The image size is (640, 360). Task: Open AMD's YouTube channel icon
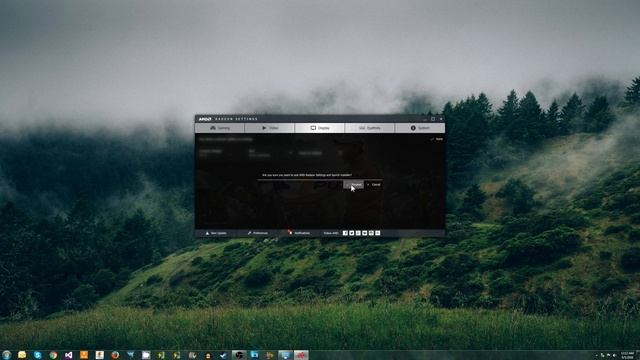pyautogui.click(x=364, y=233)
